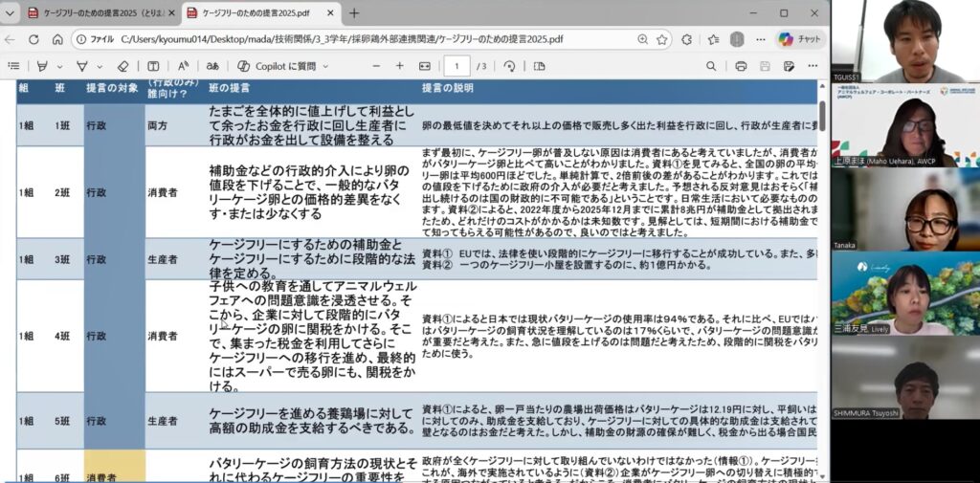
Task: Toggle the page view layout button
Action: coord(539,66)
